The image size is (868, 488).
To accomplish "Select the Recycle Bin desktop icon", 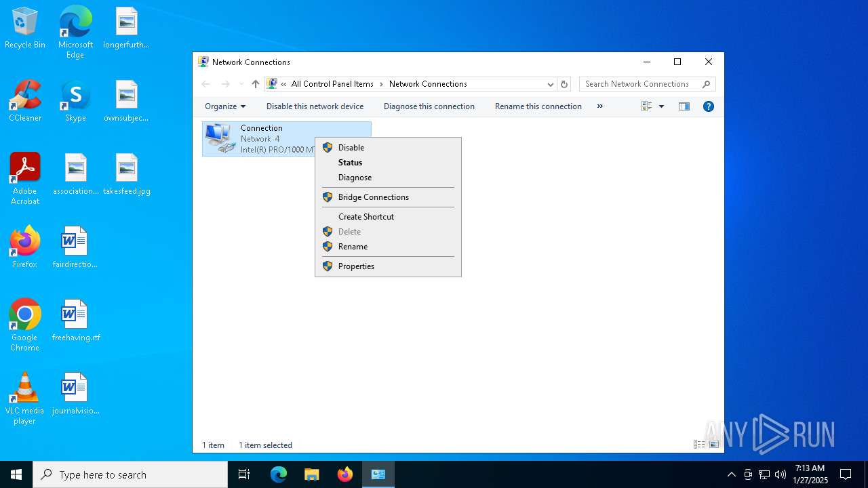I will [x=25, y=28].
